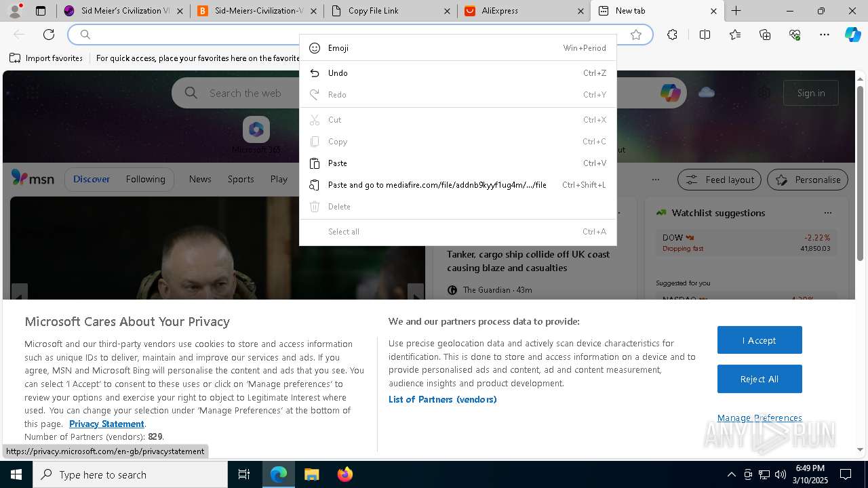This screenshot has width=868, height=488.
Task: Open Collections icon in toolbar
Action: point(765,35)
